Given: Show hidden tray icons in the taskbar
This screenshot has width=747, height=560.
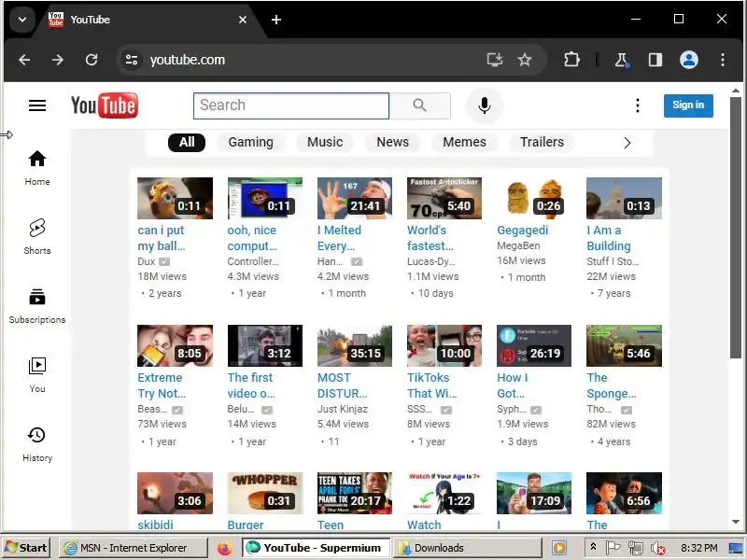Looking at the screenshot, I should tap(593, 547).
